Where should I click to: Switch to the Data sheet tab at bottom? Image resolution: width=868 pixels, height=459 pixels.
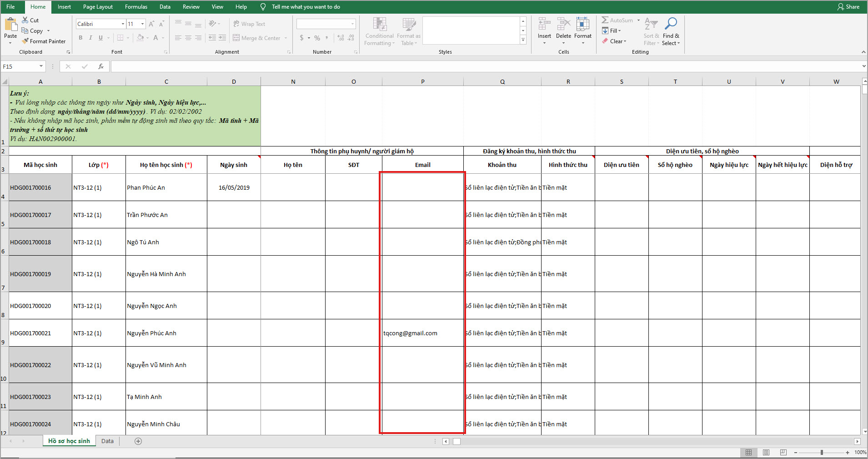[x=107, y=441]
